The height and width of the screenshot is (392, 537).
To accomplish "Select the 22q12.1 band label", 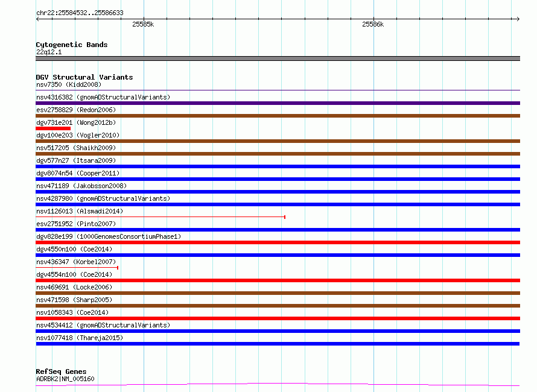I will [49, 52].
